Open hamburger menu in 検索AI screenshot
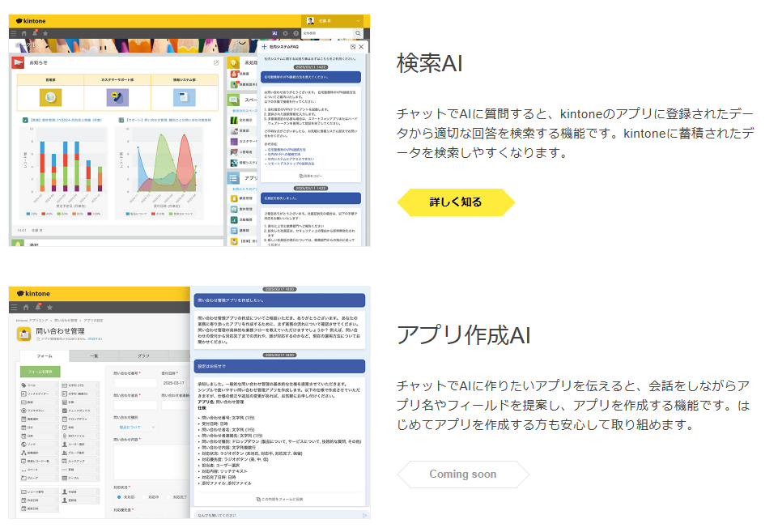The height and width of the screenshot is (532, 778). (x=14, y=33)
